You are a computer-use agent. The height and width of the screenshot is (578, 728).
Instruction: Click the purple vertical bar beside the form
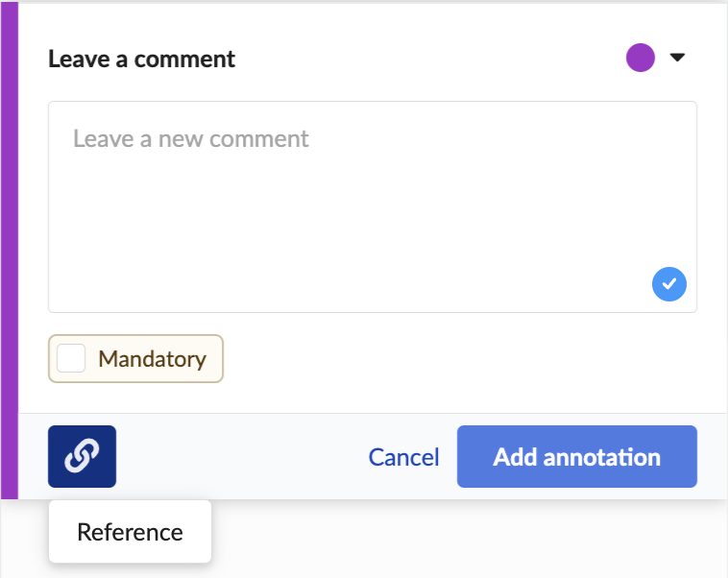coord(10,251)
